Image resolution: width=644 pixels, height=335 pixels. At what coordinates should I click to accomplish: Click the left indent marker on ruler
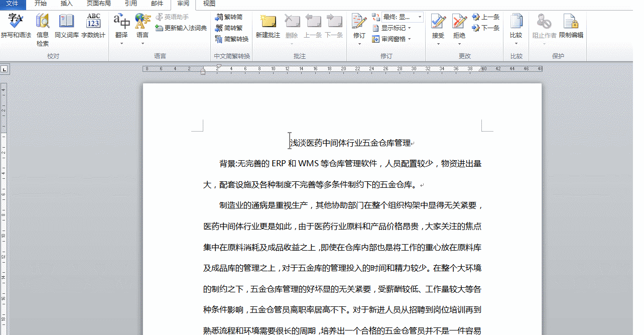(203, 72)
